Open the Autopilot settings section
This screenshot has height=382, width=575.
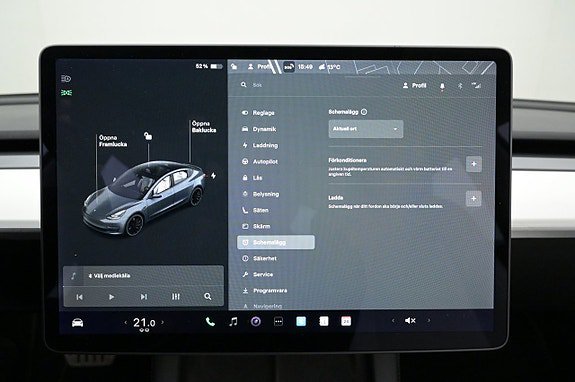260,161
